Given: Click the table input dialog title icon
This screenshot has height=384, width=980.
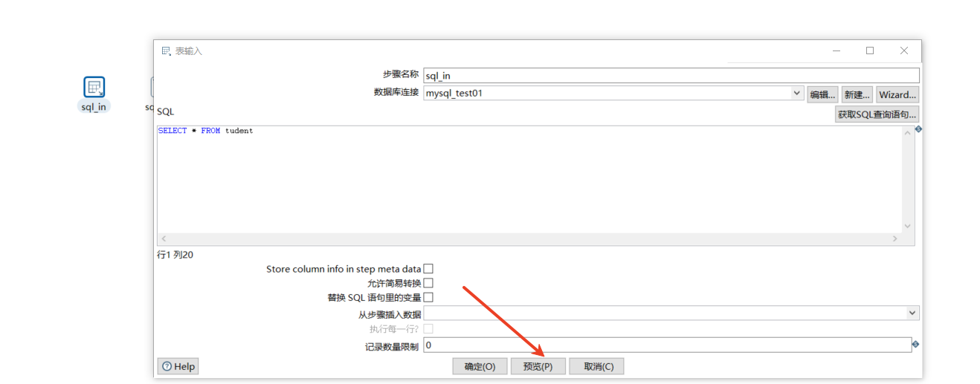Looking at the screenshot, I should 166,51.
